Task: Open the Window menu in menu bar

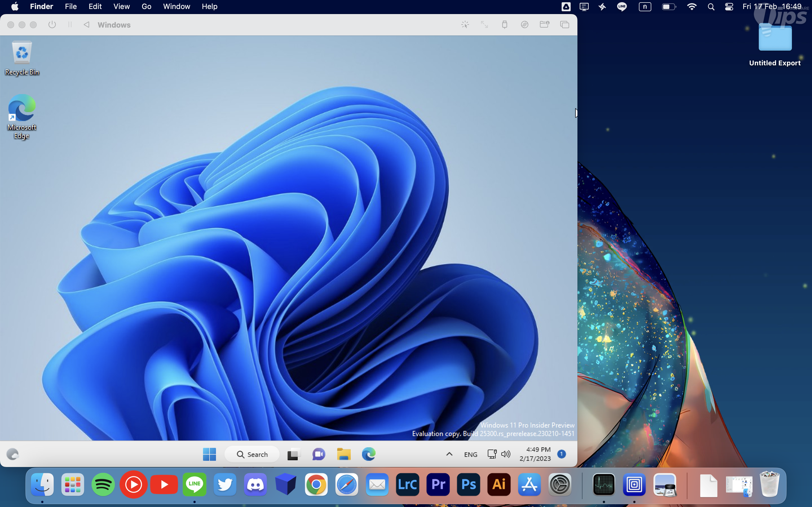Action: pyautogui.click(x=176, y=6)
